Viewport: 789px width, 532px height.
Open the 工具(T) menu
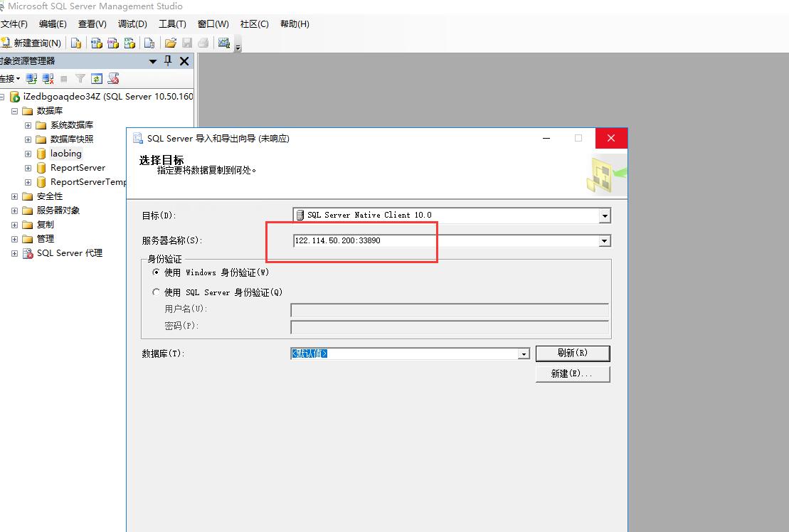(172, 24)
